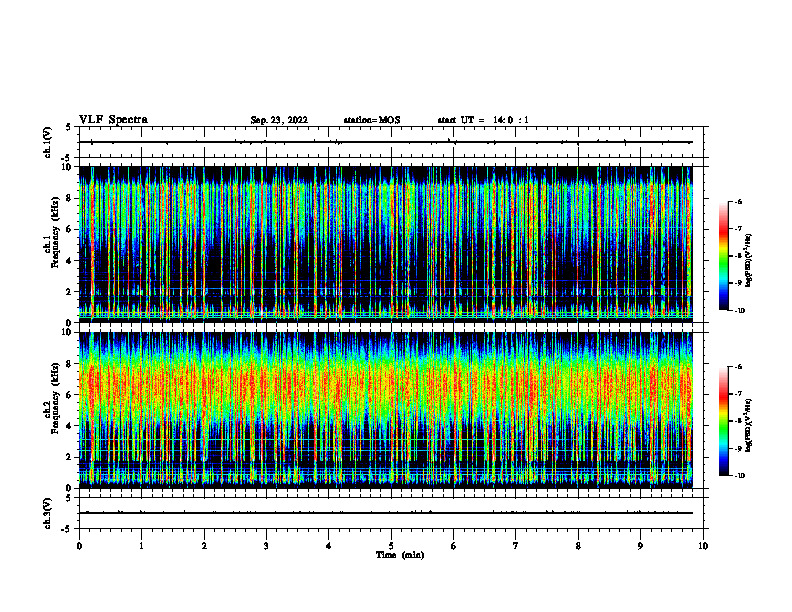Click time axis tick label "9"
The width and height of the screenshot is (792, 612).
coord(640,546)
